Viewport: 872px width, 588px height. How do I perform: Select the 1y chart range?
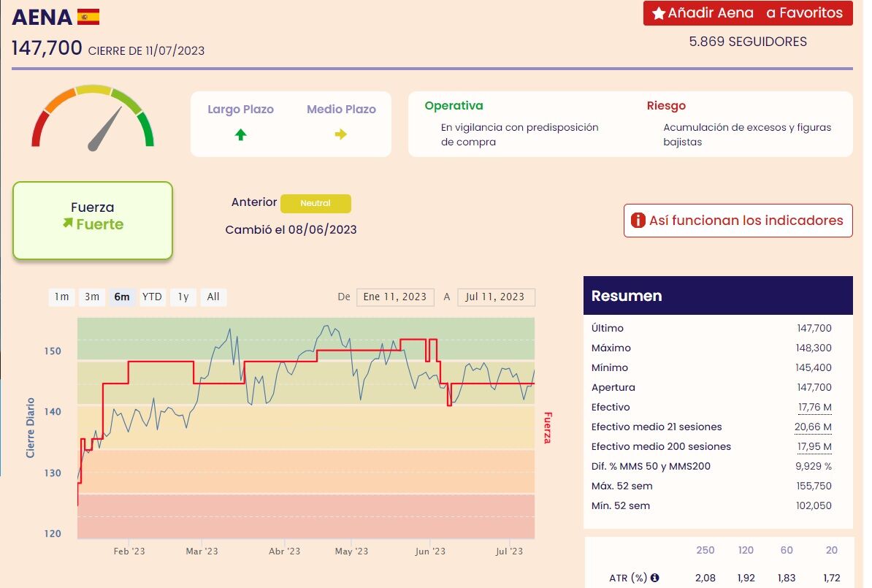pyautogui.click(x=183, y=297)
